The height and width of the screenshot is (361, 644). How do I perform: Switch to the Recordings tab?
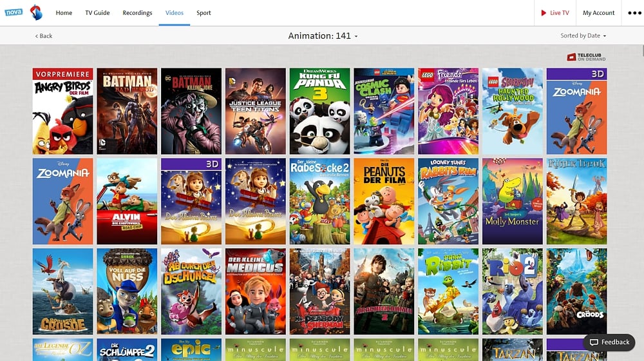coord(137,13)
